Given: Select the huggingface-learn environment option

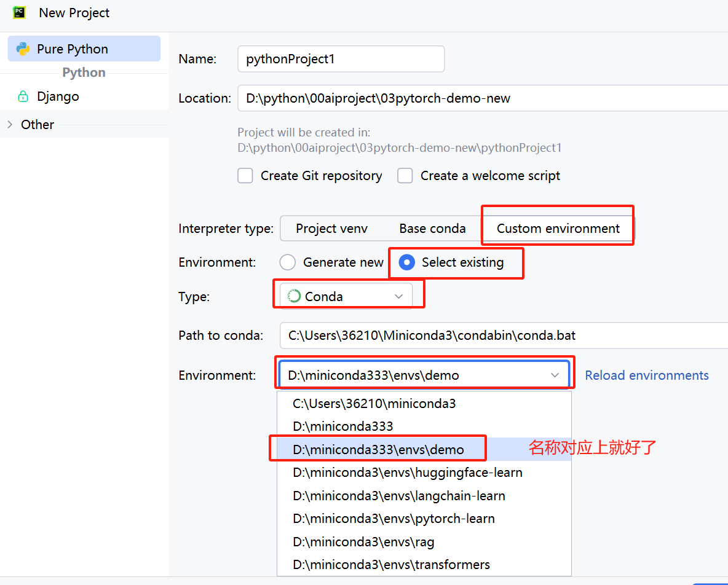Looking at the screenshot, I should (x=407, y=473).
